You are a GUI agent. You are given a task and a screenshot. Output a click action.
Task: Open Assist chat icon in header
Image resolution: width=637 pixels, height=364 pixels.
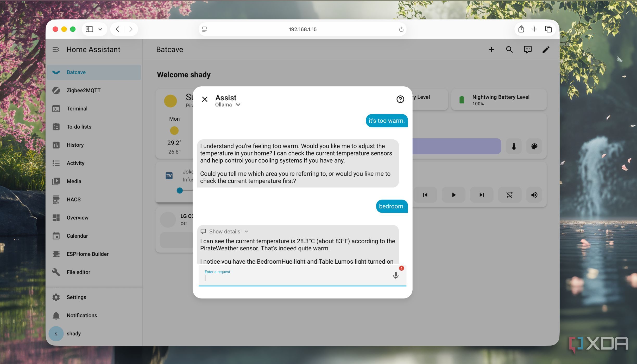click(528, 50)
